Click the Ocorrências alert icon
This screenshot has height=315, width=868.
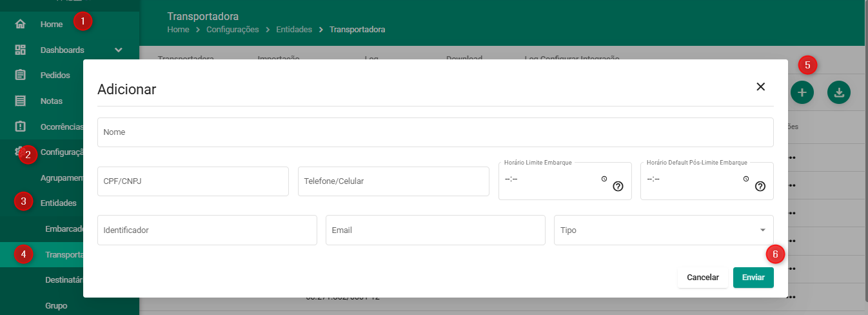(x=21, y=126)
